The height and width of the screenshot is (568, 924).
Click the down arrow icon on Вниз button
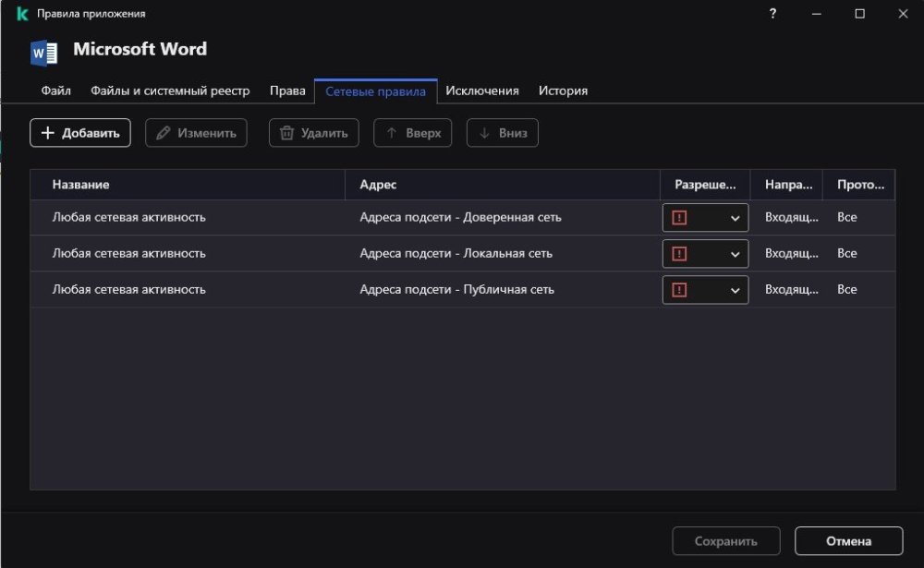484,132
